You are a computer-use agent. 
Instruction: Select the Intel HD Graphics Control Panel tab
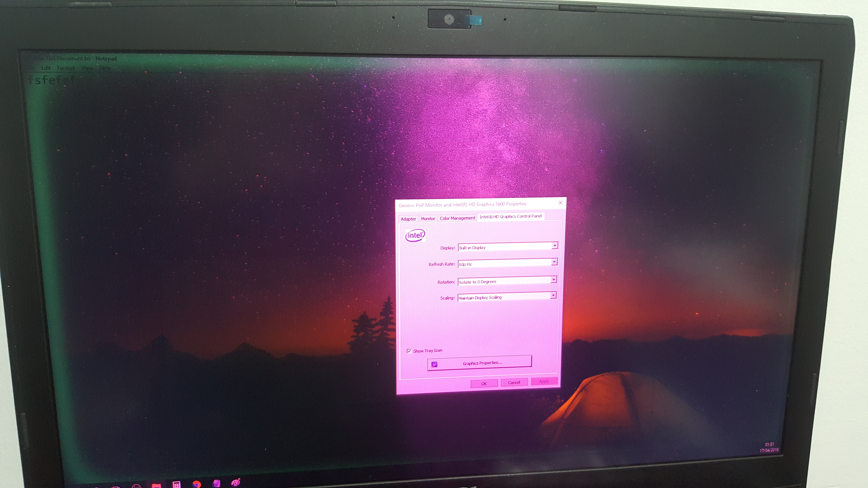pos(510,216)
